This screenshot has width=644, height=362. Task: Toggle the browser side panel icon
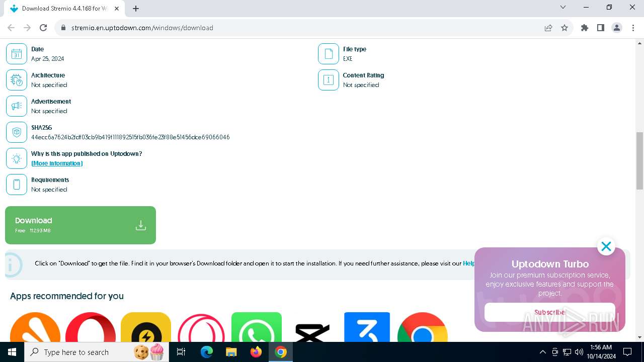[x=601, y=28]
